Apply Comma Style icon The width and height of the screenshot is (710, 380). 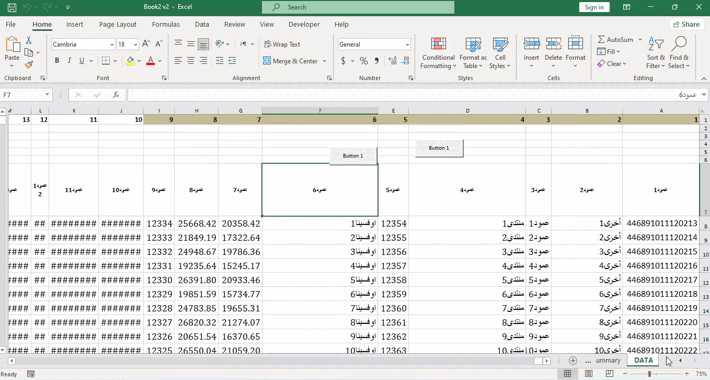(376, 61)
